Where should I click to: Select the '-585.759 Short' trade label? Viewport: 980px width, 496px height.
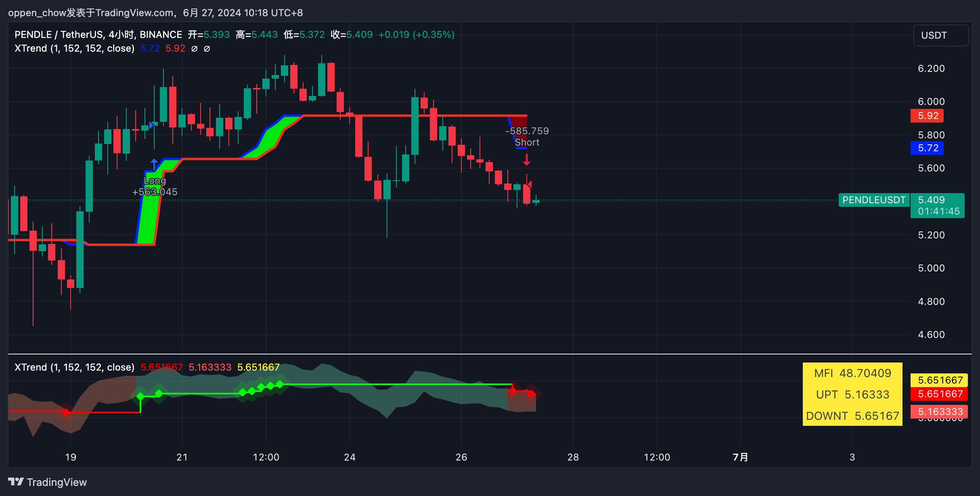[527, 137]
